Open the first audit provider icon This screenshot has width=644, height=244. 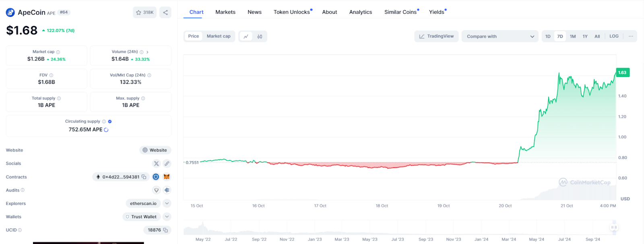[157, 190]
